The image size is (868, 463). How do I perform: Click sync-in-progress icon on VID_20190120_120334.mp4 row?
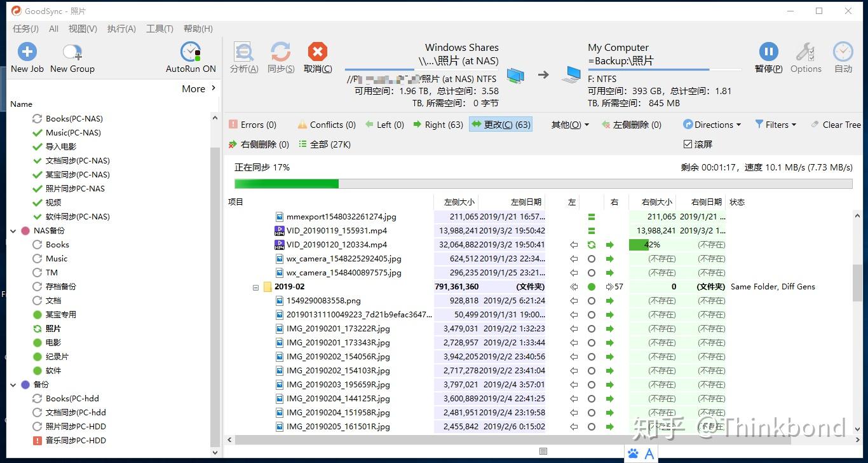(x=592, y=245)
